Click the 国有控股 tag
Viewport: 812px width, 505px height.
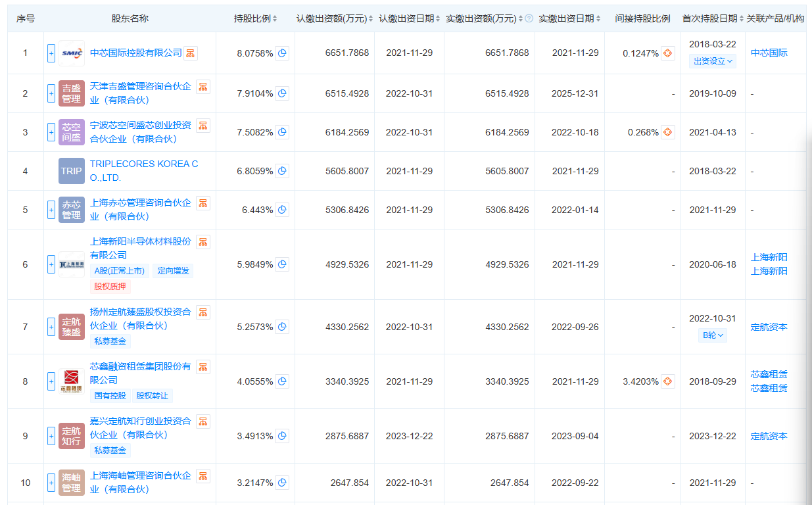[110, 396]
